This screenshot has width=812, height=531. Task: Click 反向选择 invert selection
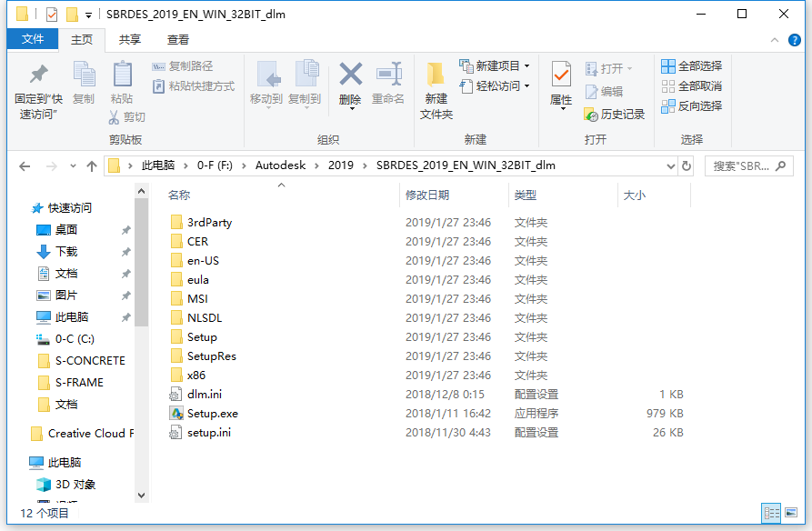click(691, 106)
